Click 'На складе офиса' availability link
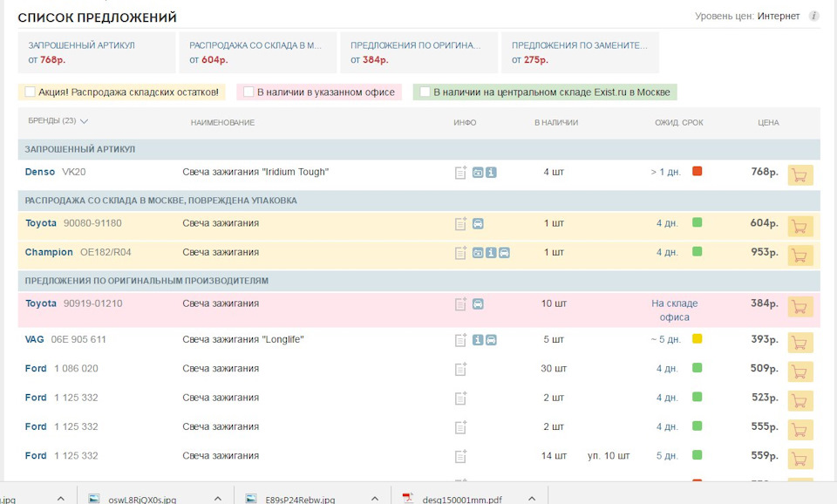Image resolution: width=837 pixels, height=504 pixels. click(674, 310)
